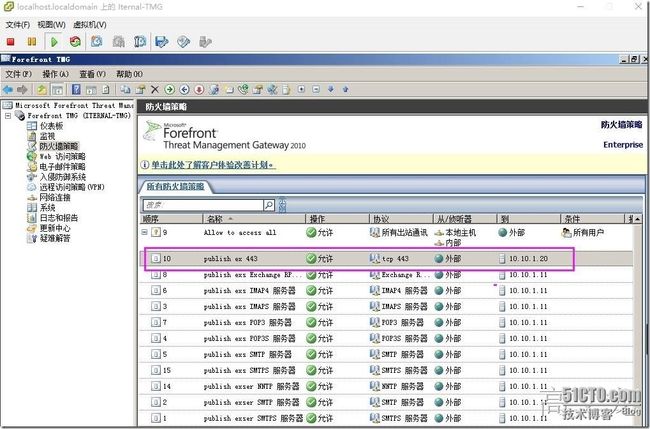Select the rule publish exs Exchange RP...
This screenshot has height=429, width=650.
[x=387, y=275]
